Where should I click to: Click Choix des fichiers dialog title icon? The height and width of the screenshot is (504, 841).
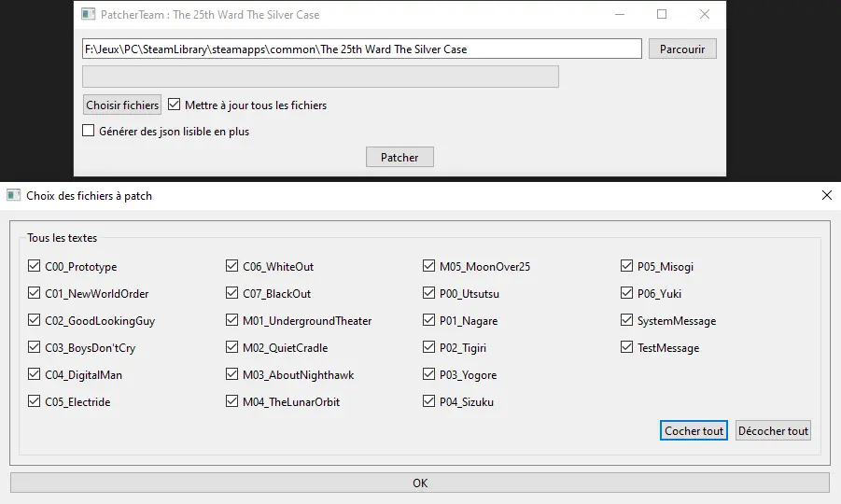click(13, 195)
